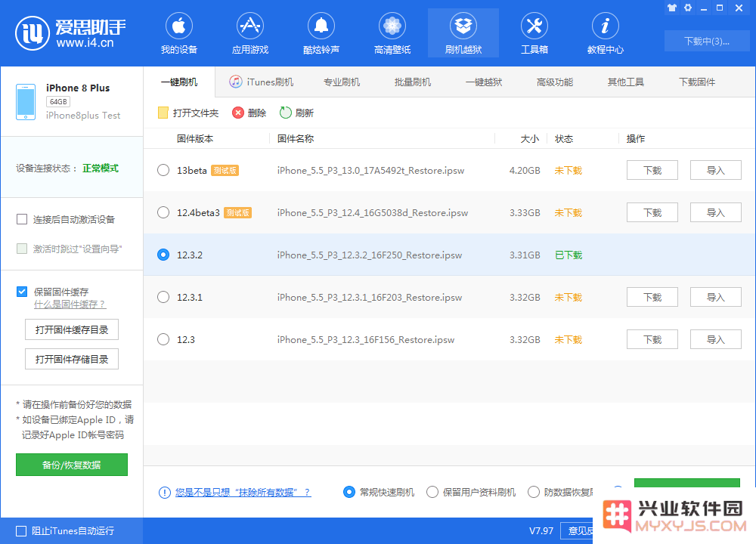Download the 12.3 firmware
Screen dimensions: 756x544
click(652, 340)
